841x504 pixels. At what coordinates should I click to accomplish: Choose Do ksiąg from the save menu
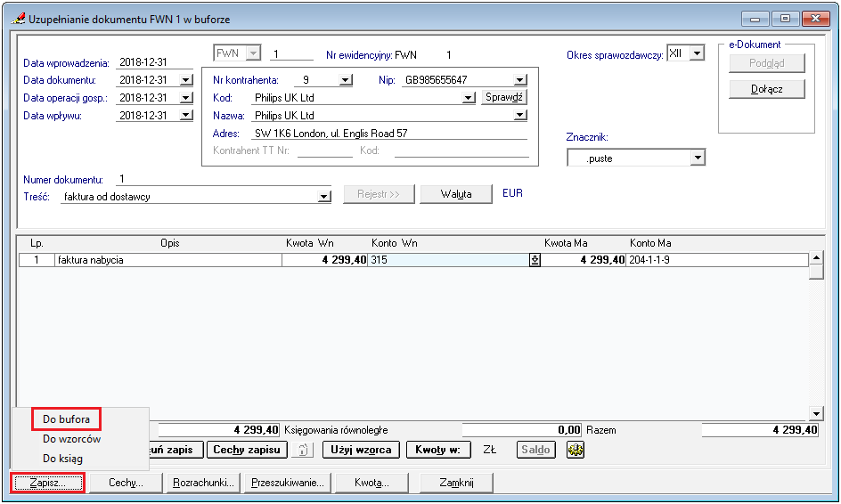(62, 459)
